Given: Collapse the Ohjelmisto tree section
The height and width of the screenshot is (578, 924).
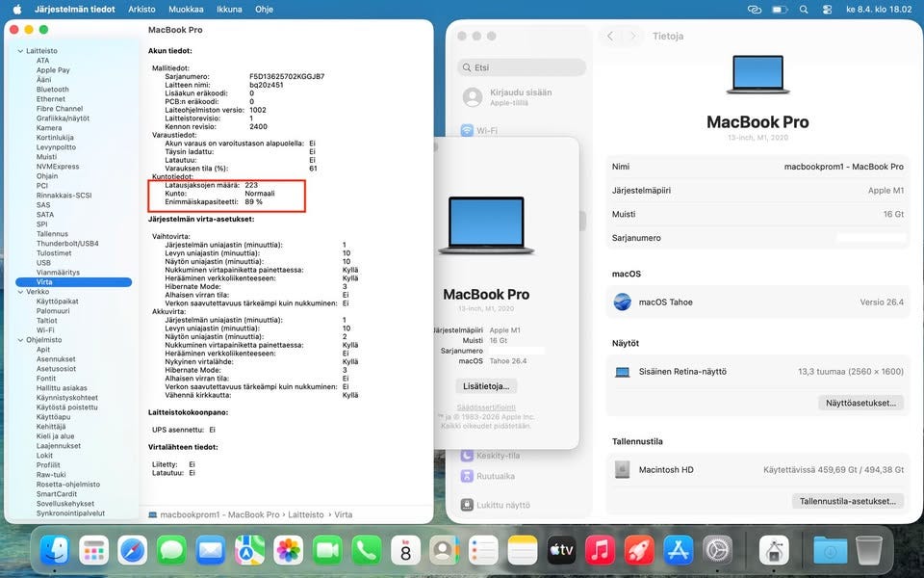Looking at the screenshot, I should click(x=20, y=340).
